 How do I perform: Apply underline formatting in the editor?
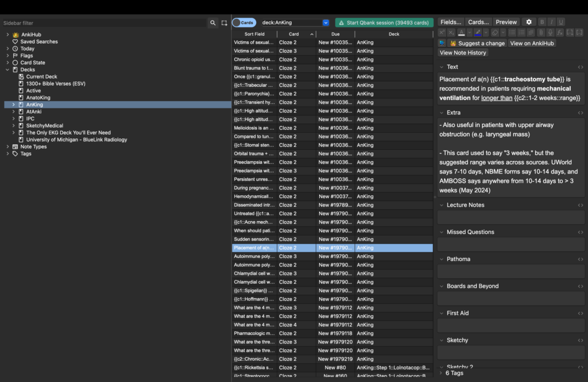[x=560, y=22]
